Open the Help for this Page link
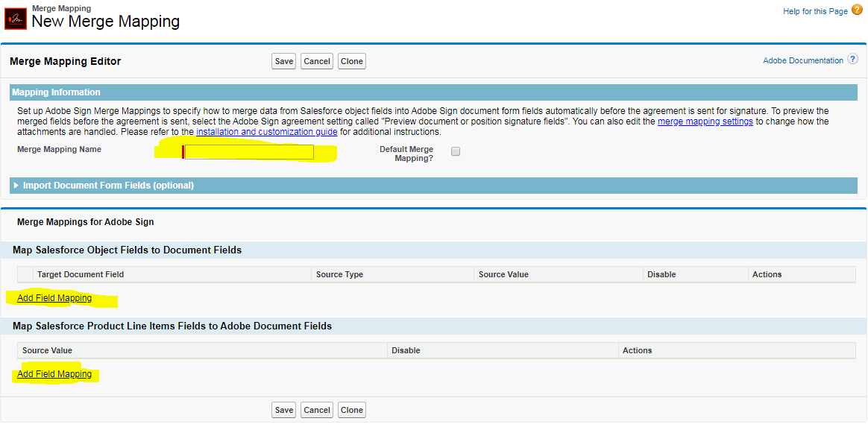This screenshot has width=868, height=433. 815,11
